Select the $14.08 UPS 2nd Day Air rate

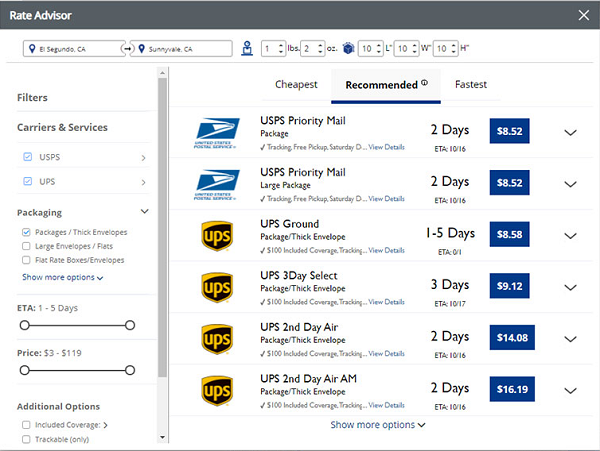pos(512,338)
